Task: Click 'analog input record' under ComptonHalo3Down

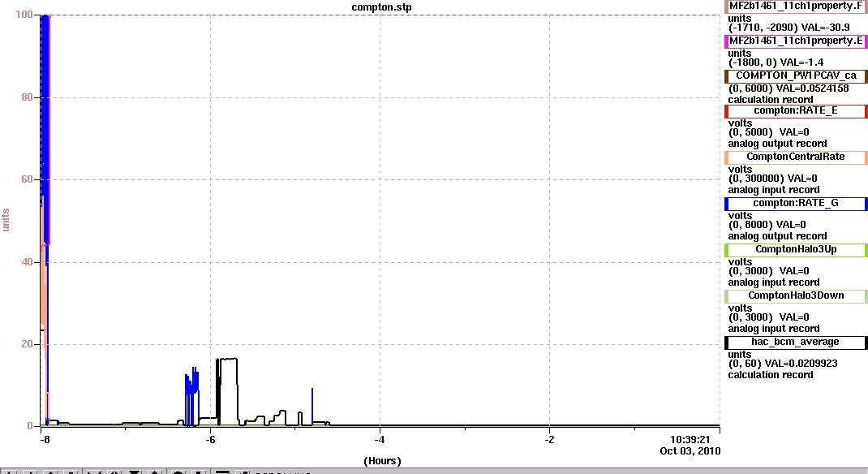Action: point(773,329)
